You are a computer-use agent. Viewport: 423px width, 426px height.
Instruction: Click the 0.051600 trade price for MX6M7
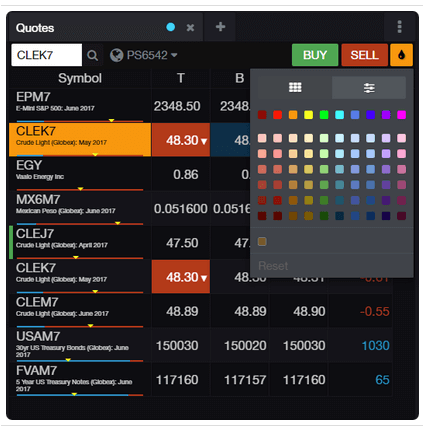(181, 209)
